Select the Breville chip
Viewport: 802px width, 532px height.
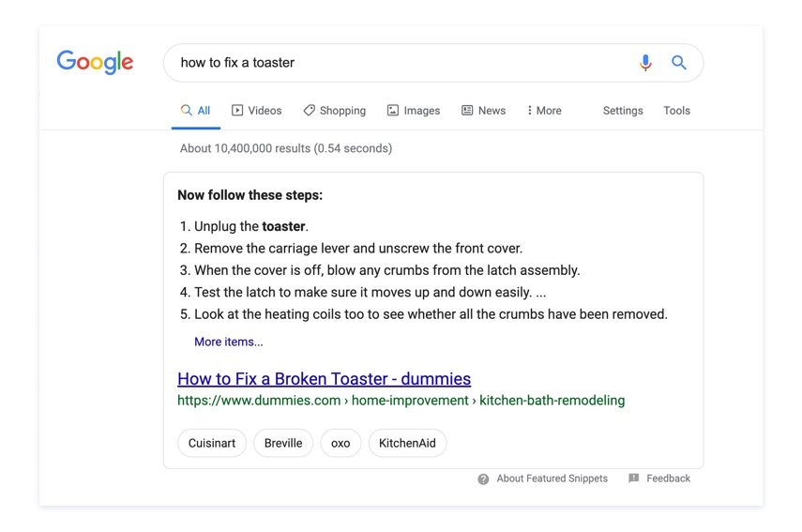click(x=283, y=443)
